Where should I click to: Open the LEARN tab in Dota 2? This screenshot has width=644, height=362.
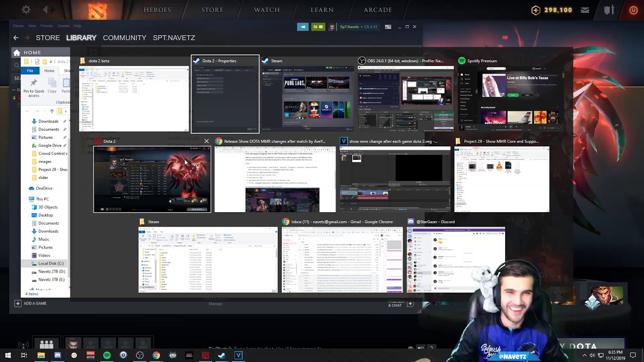coord(322,10)
